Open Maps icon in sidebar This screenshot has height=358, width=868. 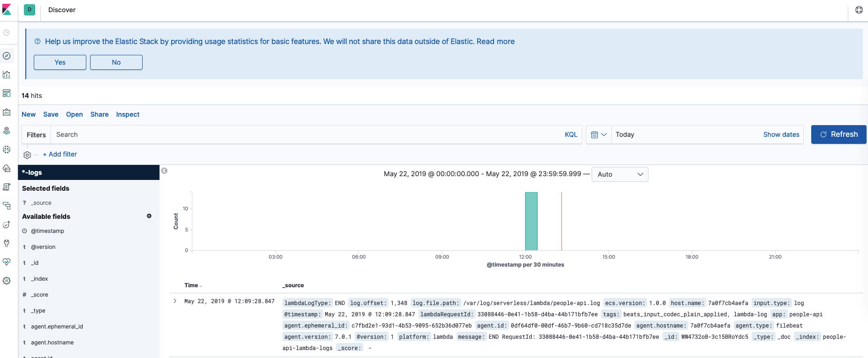click(7, 131)
